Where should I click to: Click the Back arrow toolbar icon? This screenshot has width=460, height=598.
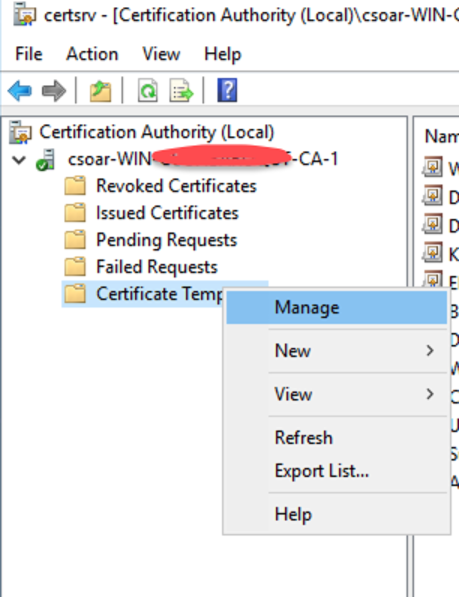(x=19, y=91)
